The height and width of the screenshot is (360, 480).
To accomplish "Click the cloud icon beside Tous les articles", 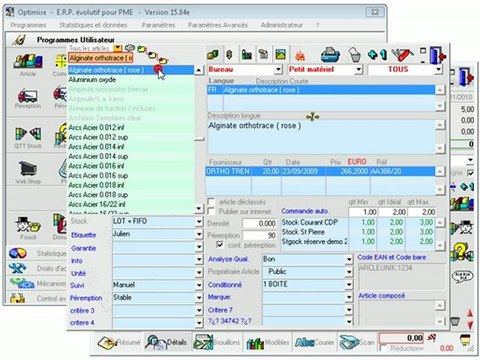I will [x=130, y=48].
